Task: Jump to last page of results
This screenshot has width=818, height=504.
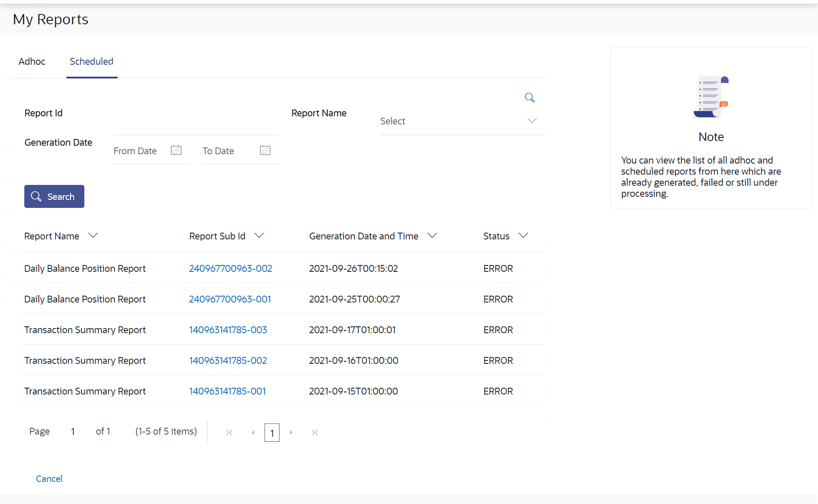Action: [x=314, y=432]
